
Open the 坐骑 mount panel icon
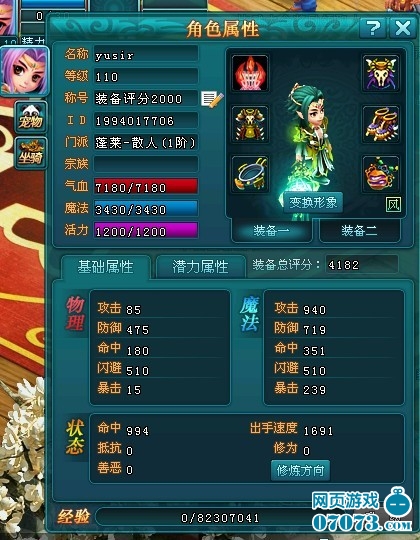30,153
